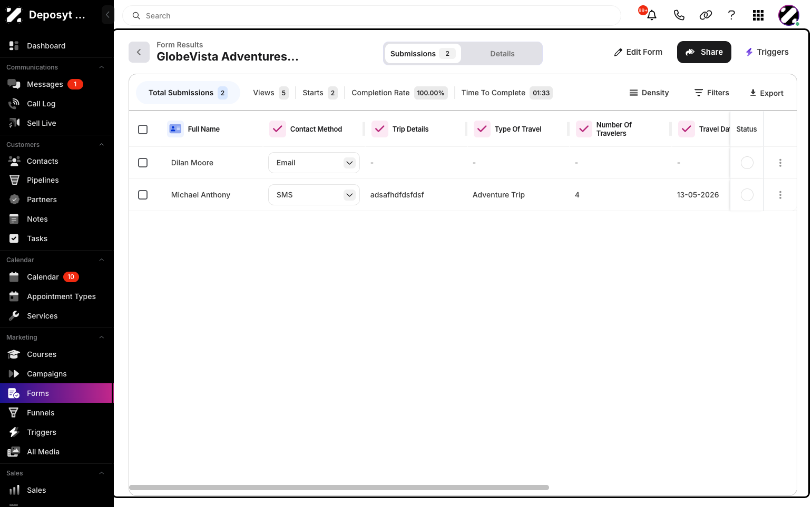Click the Courses graduation cap icon
The image size is (812, 507).
[x=14, y=354]
